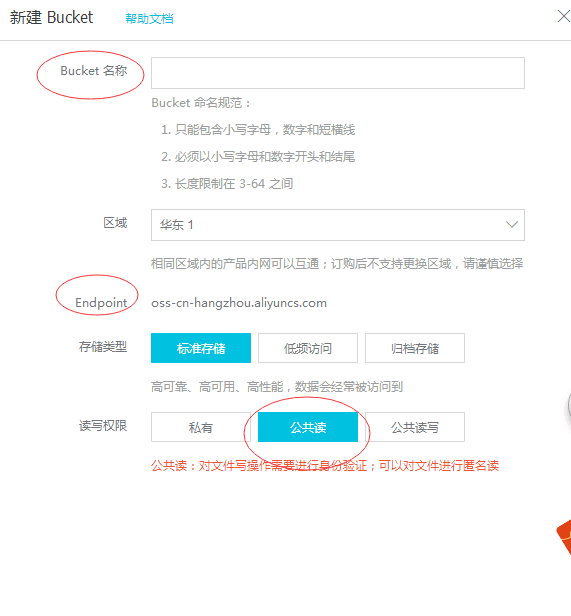The image size is (571, 616).
Task: Click the Bucket 名称 label
Action: point(94,71)
